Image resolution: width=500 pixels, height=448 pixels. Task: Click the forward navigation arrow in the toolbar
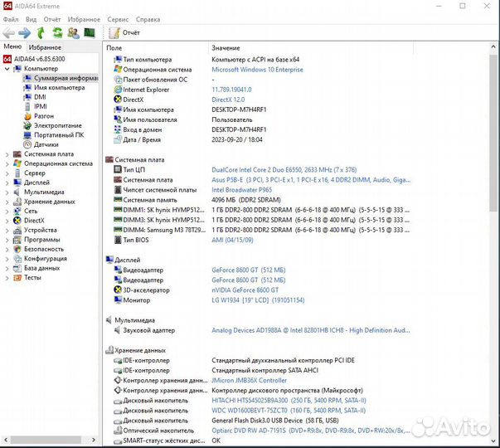click(x=25, y=33)
